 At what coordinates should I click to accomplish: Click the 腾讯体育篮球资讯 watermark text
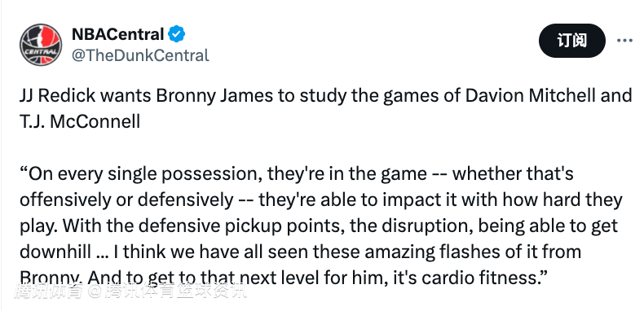[176, 291]
